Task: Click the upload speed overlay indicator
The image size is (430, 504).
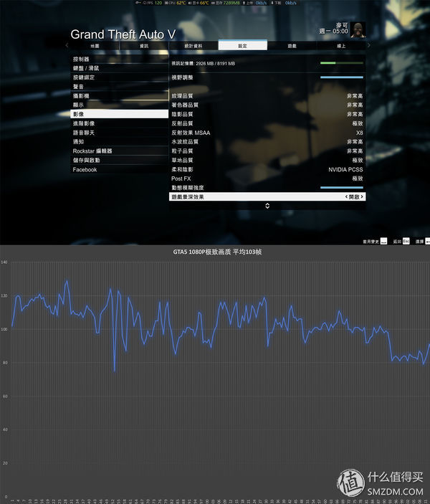Action: pos(254,3)
